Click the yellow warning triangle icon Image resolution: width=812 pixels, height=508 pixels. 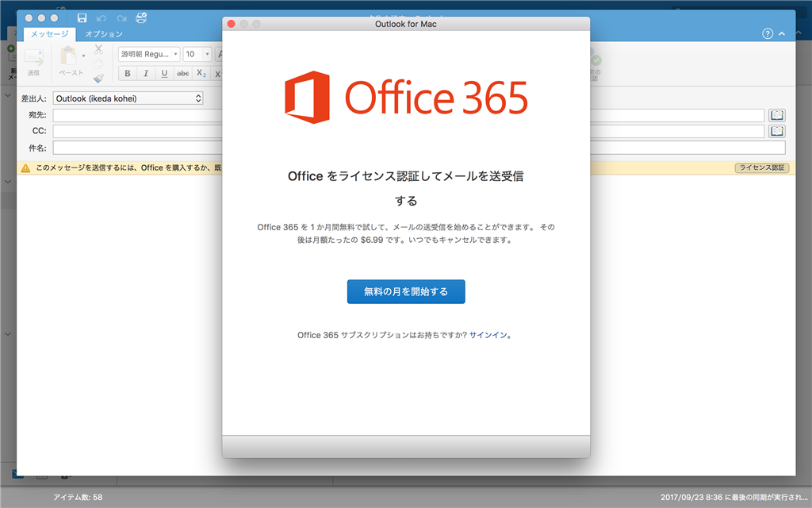click(x=25, y=168)
